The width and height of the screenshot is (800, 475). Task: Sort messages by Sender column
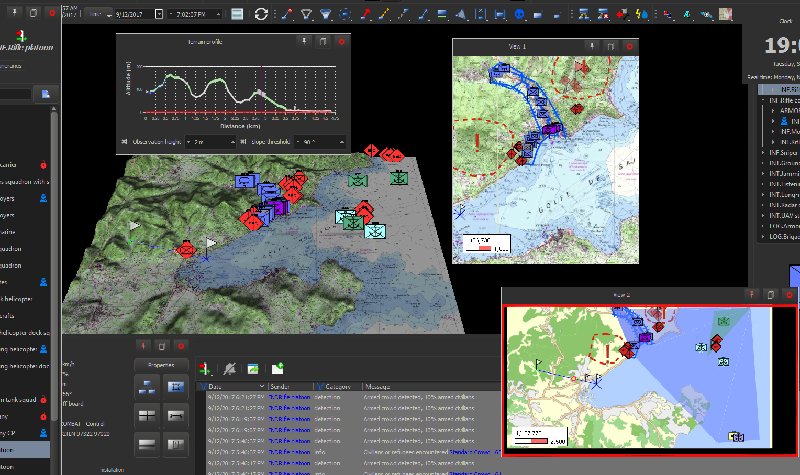(289, 386)
